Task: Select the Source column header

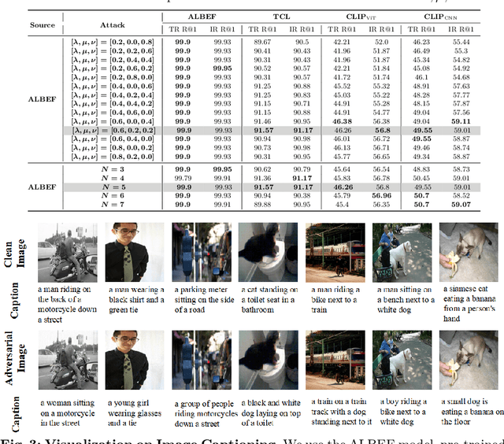Action: click(43, 25)
